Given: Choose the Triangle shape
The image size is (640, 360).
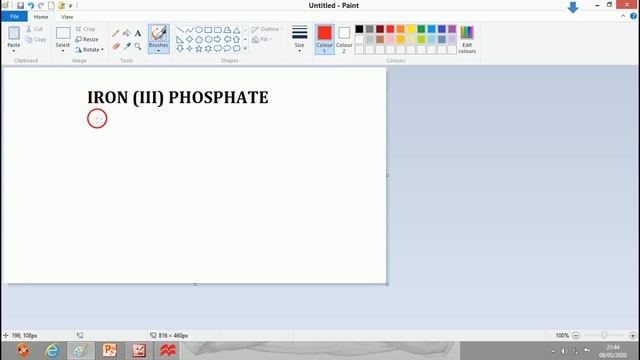Looking at the screenshot, I should click(236, 30).
